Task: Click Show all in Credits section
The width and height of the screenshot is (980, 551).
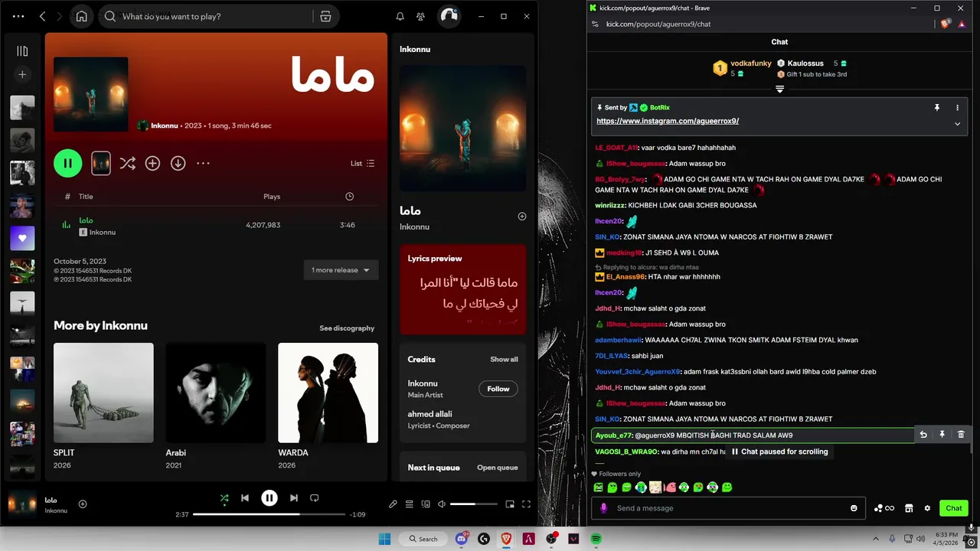Action: [504, 359]
